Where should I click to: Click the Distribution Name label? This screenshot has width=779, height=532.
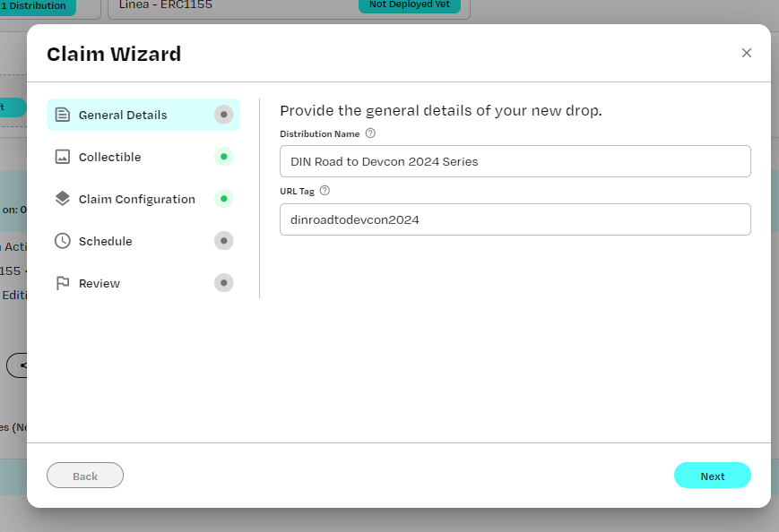319,134
